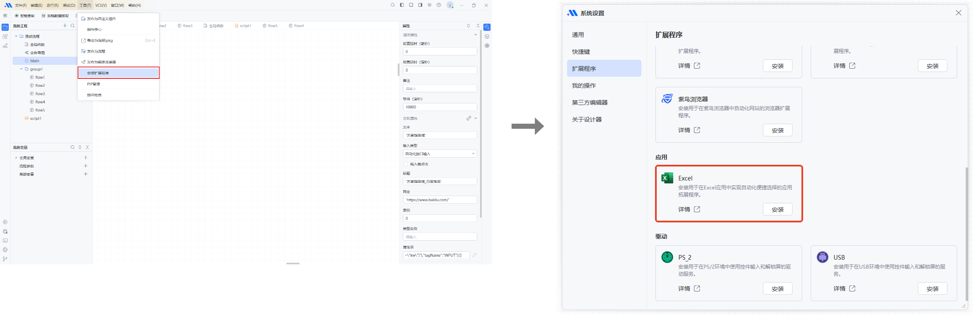Open 详情 link for 紫鸟浏览器
Image resolution: width=980 pixels, height=316 pixels.
click(689, 130)
